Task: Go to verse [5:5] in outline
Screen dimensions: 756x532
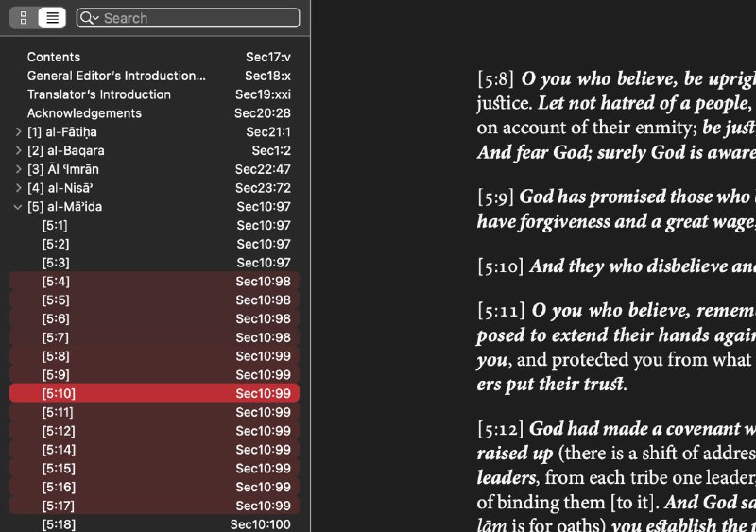Action: point(154,300)
